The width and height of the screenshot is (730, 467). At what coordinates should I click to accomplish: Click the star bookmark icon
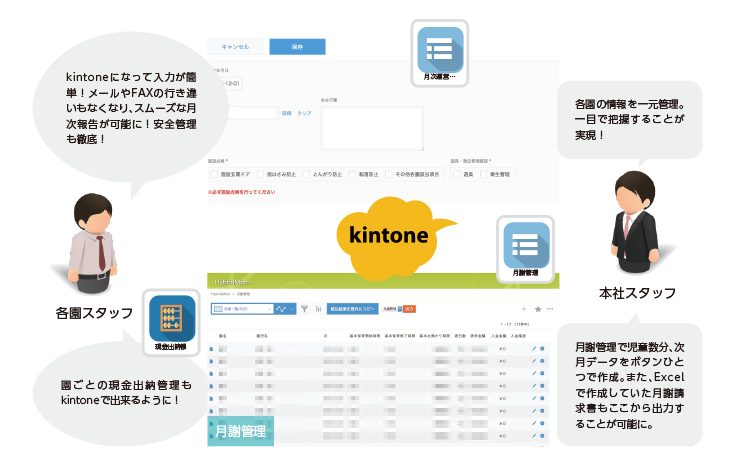[x=538, y=309]
